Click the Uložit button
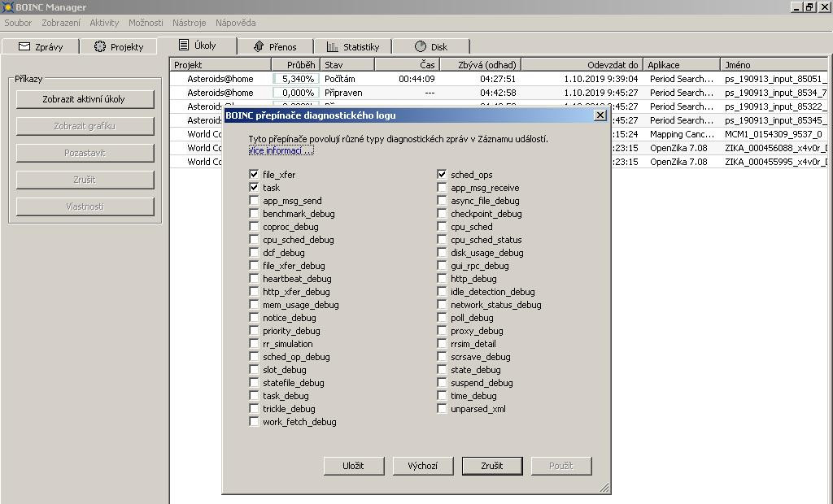Screen dimensions: 833x504 click(353, 466)
